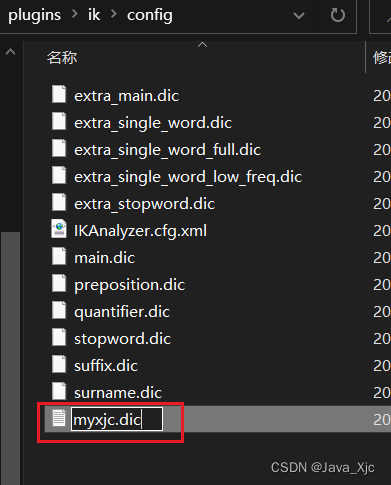Screen dimensions: 391x485
Task: Click the suffix.dic file icon
Action: 59,364
